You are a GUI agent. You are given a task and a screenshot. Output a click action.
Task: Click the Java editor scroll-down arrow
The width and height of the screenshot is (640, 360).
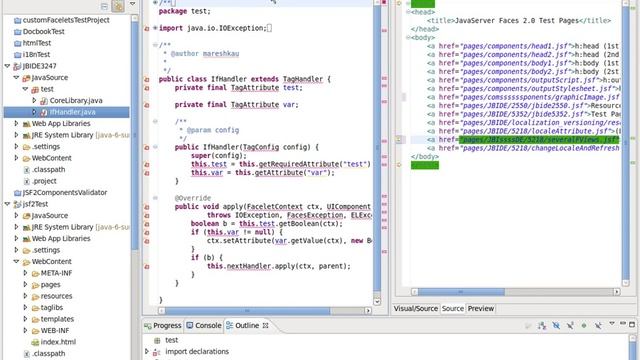tap(377, 302)
